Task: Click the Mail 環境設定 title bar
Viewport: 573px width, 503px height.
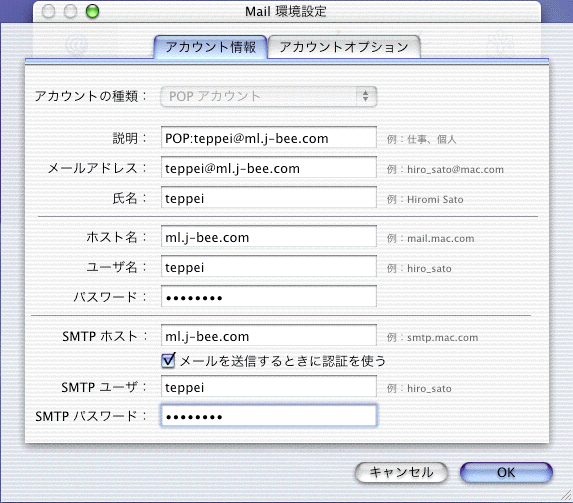Action: point(286,11)
